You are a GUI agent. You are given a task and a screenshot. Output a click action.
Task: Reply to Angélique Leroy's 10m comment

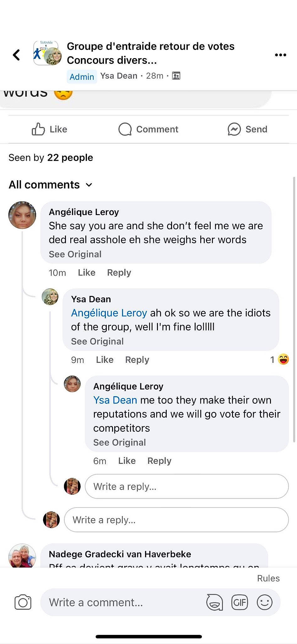click(x=119, y=273)
